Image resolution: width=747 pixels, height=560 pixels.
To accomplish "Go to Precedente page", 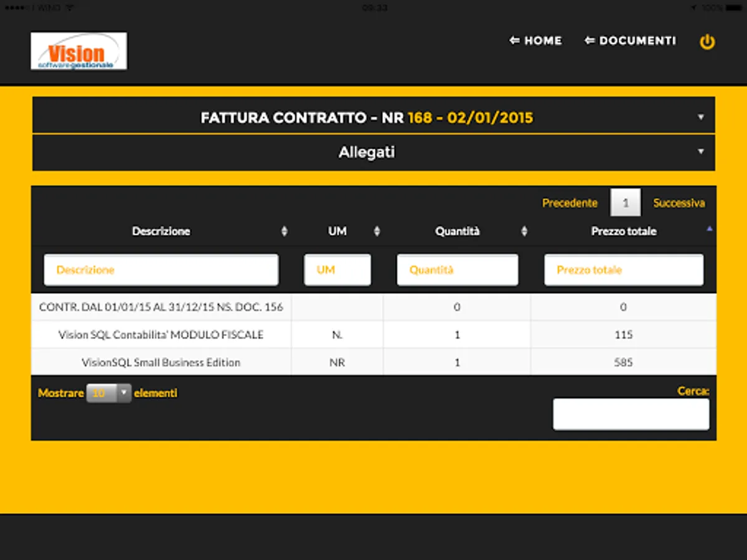I will pos(570,203).
